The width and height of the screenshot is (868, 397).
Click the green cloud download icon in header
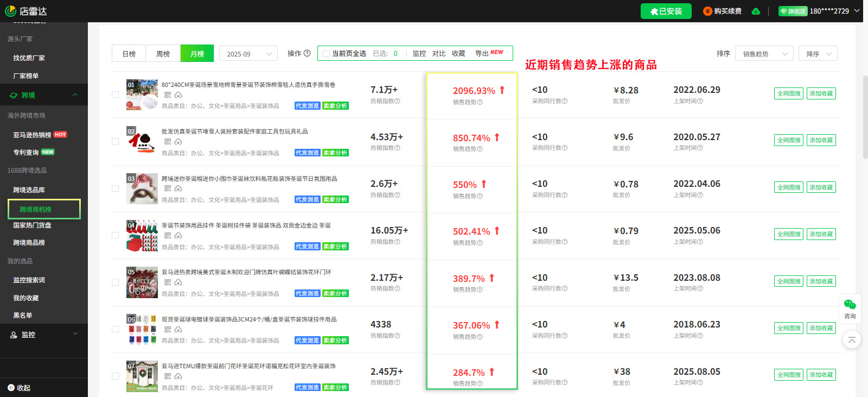coord(756,11)
